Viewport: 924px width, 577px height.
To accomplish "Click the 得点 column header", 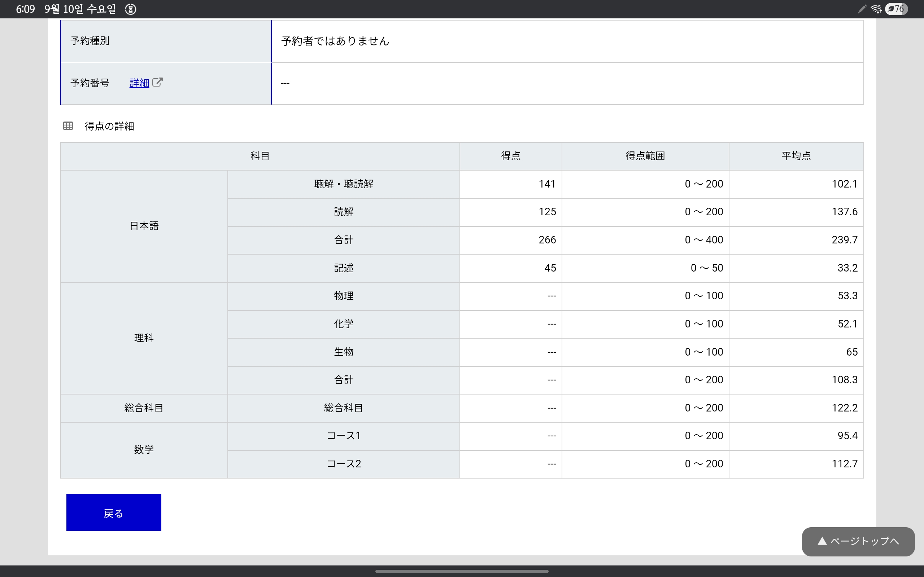I will pos(510,156).
